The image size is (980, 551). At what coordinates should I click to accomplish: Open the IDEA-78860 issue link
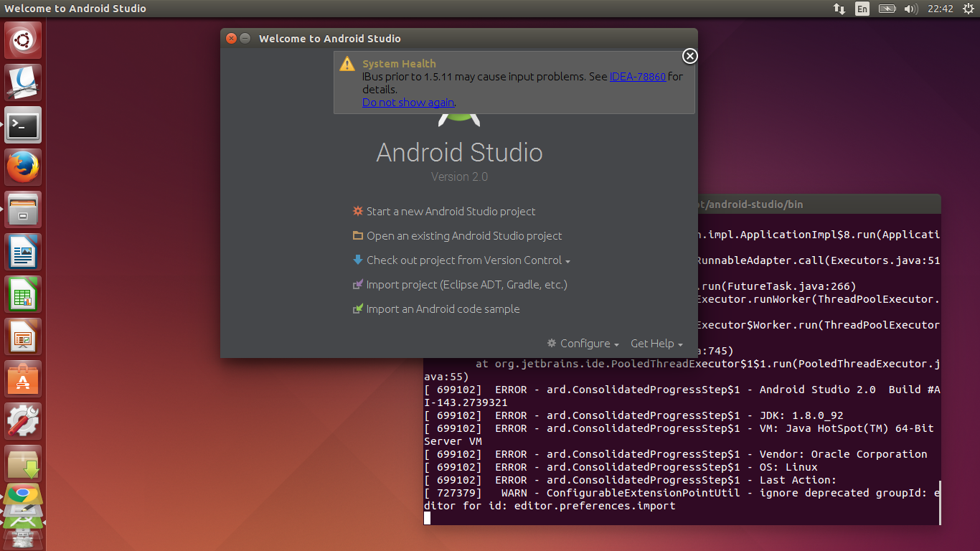coord(638,76)
